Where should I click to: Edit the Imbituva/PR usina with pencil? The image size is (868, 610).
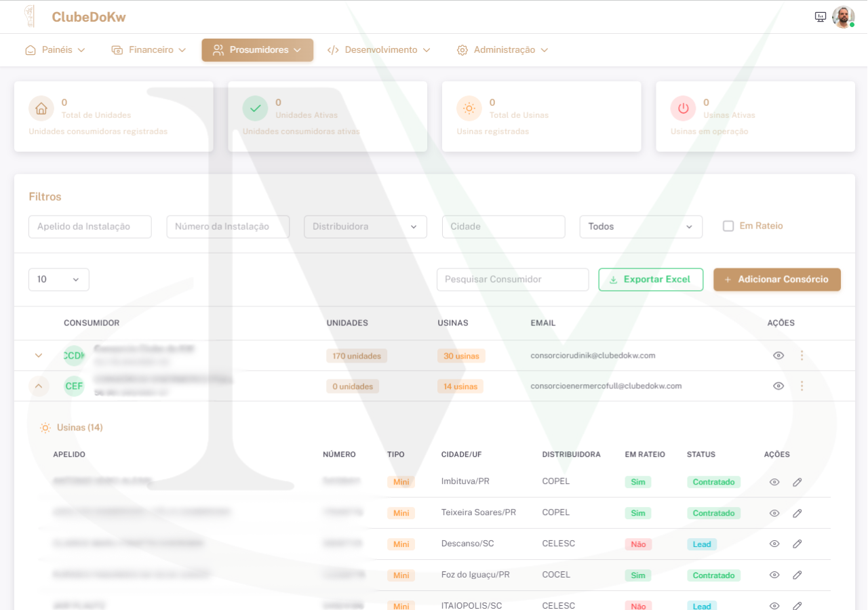(797, 482)
